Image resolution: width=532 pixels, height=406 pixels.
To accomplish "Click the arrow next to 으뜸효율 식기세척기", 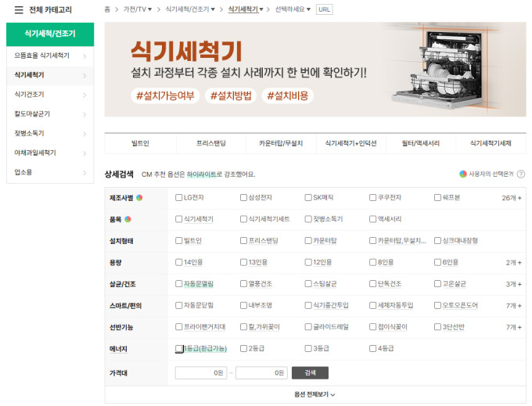I will pos(84,56).
